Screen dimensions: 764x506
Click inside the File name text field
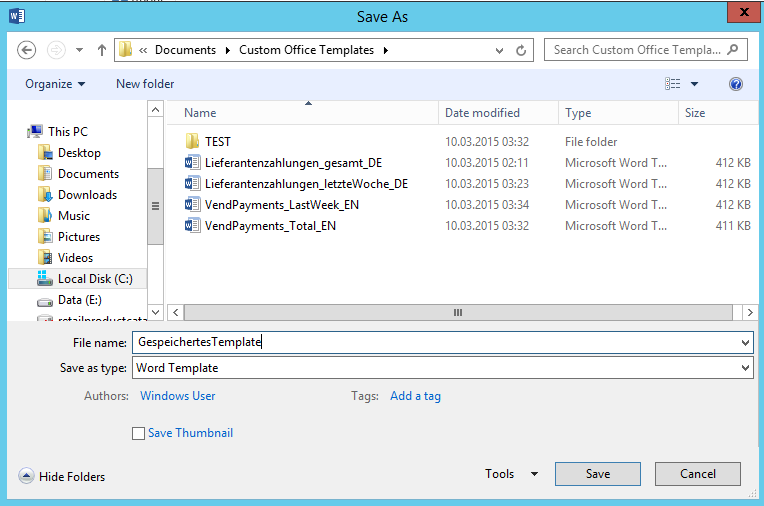tap(440, 342)
